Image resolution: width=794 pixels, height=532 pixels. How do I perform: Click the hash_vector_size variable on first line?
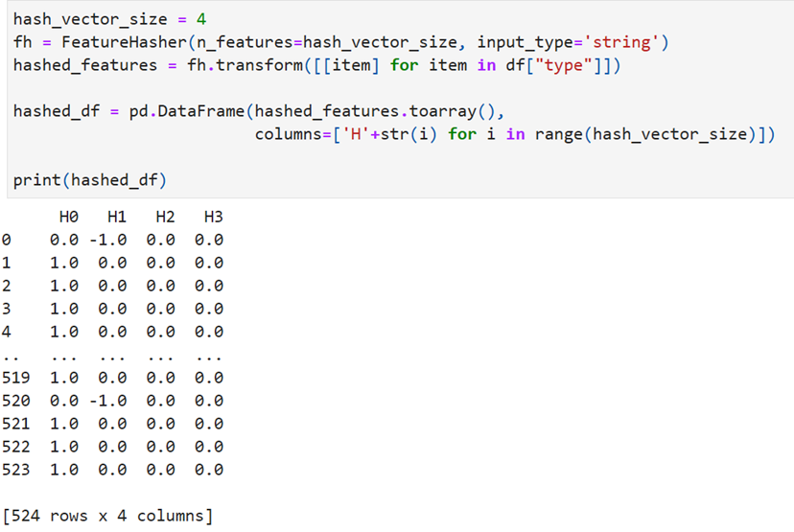[90, 19]
